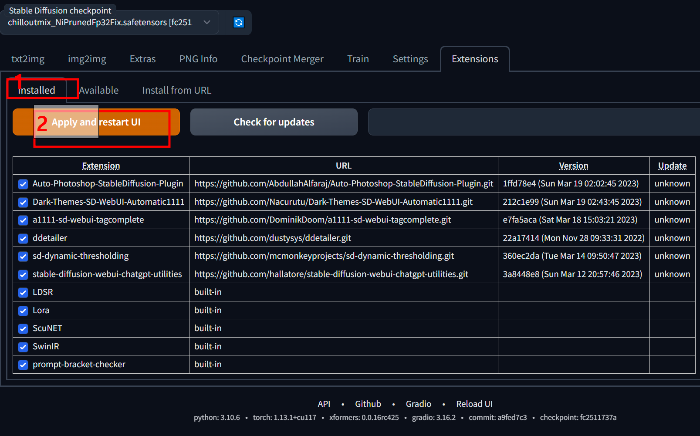This screenshot has height=436, width=700.
Task: Toggle the ddetailer extension checkbox
Action: tap(23, 238)
